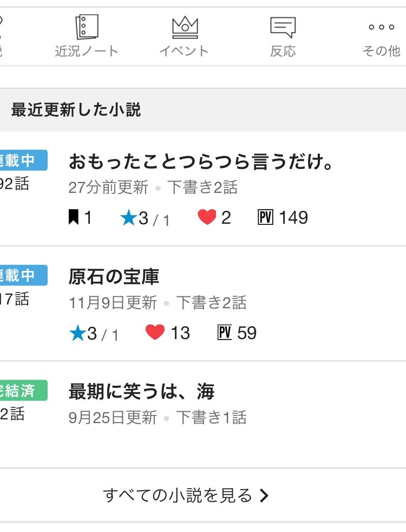Click the blue star on おもったことつらつら言うだけ。
This screenshot has height=532, width=406.
pyautogui.click(x=129, y=218)
